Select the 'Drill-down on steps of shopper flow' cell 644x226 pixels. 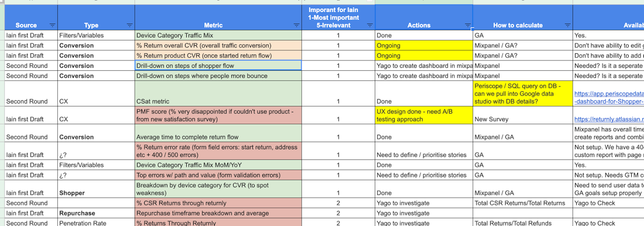pyautogui.click(x=218, y=66)
